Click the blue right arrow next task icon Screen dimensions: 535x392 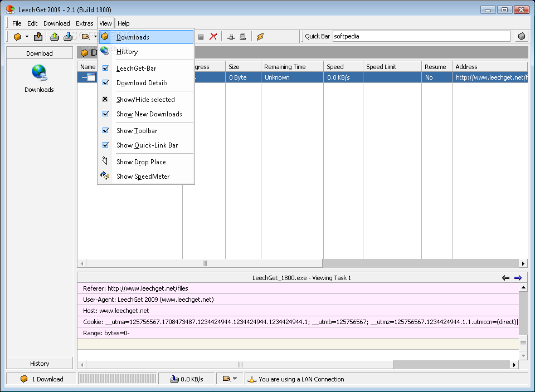coord(518,278)
